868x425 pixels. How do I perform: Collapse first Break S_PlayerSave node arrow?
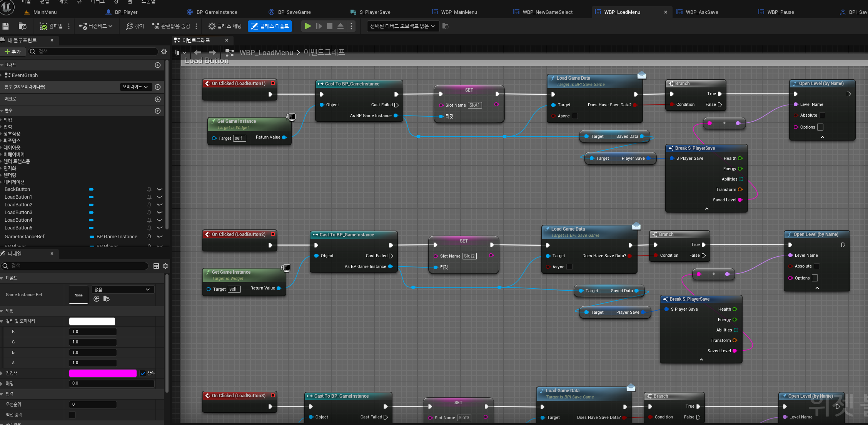(707, 209)
